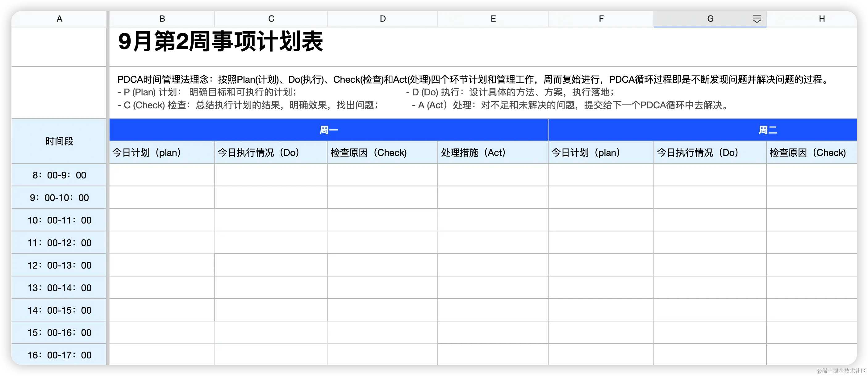Select column H header
This screenshot has height=376, width=868.
[821, 19]
